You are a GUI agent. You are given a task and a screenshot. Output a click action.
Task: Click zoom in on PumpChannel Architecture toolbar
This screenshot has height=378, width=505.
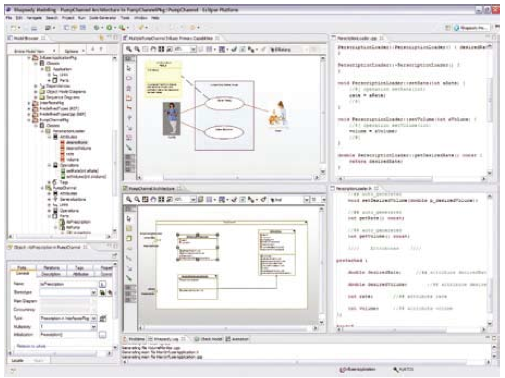tap(129, 199)
